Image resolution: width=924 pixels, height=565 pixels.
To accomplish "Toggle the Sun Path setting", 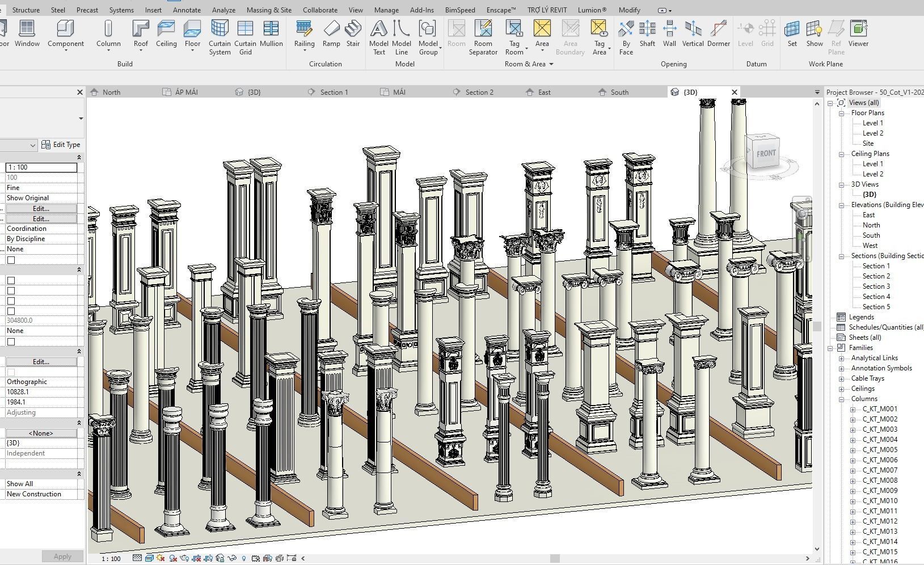I will 161,558.
